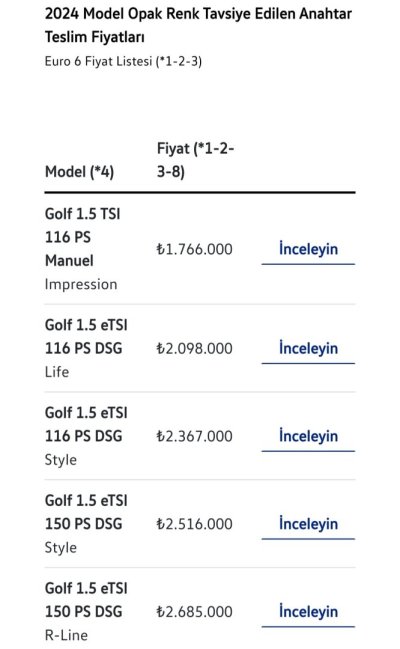Open the İnceleyin link for Golf R-Line
The height and width of the screenshot is (649, 400).
pyautogui.click(x=308, y=612)
